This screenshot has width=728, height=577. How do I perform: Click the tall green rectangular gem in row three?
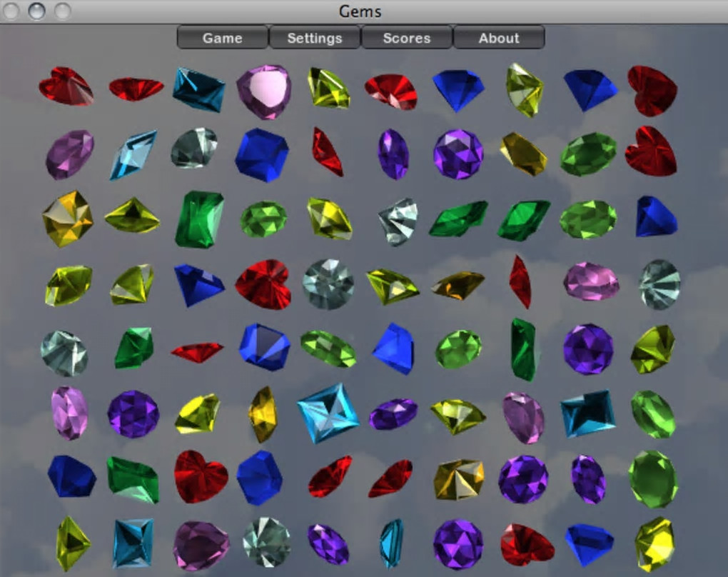pos(200,219)
